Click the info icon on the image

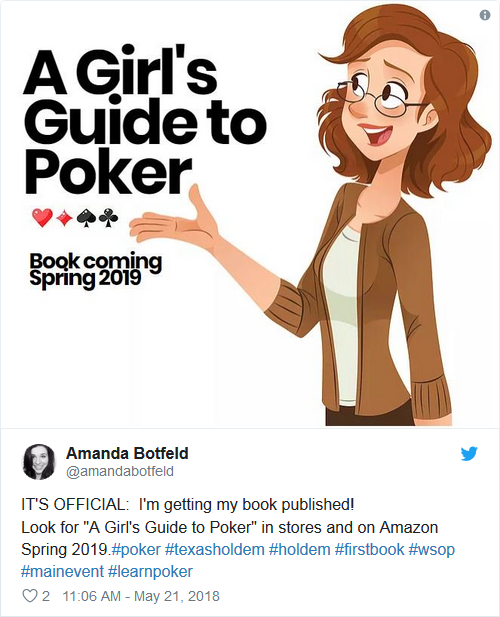(485, 15)
